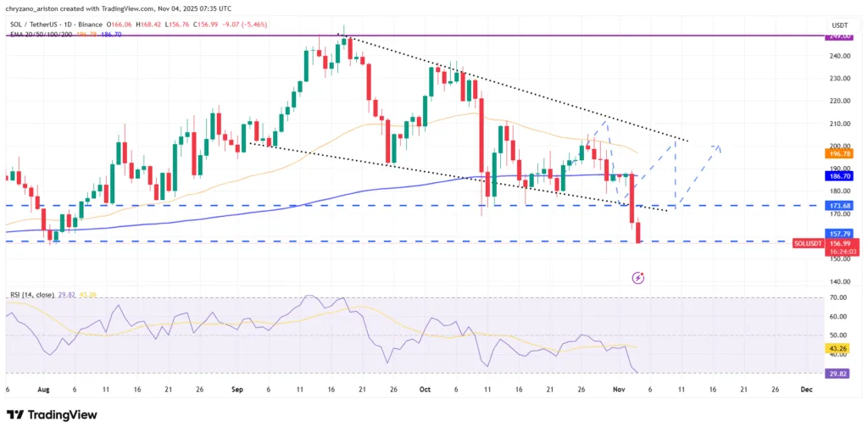Click the purple lightning event icon
Viewport: 868px width, 432px height.
638,278
